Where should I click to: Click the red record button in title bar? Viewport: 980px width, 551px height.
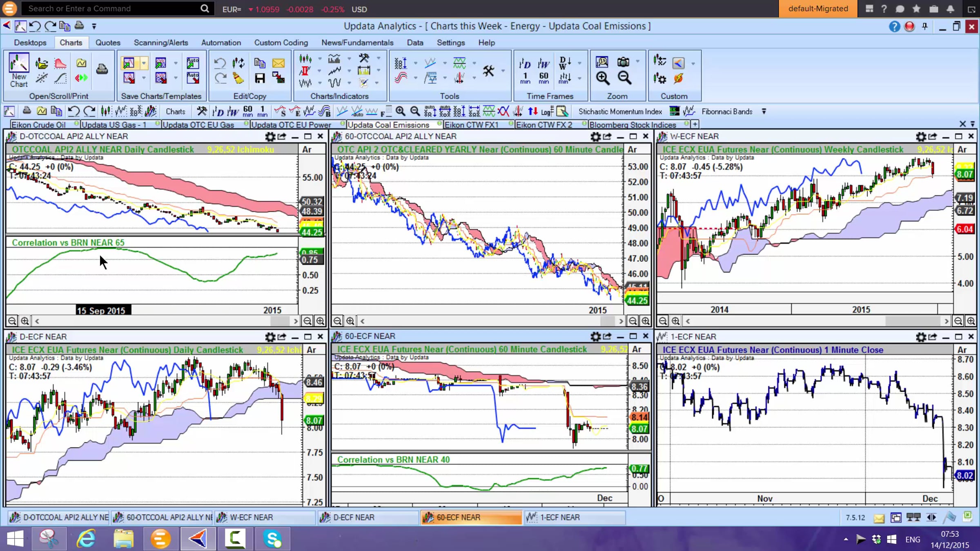point(909,27)
